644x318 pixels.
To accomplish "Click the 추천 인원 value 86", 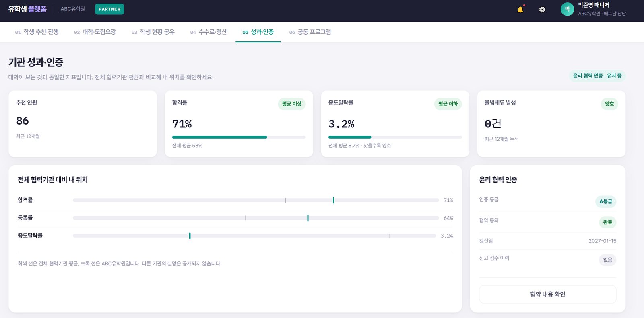I will [x=23, y=121].
